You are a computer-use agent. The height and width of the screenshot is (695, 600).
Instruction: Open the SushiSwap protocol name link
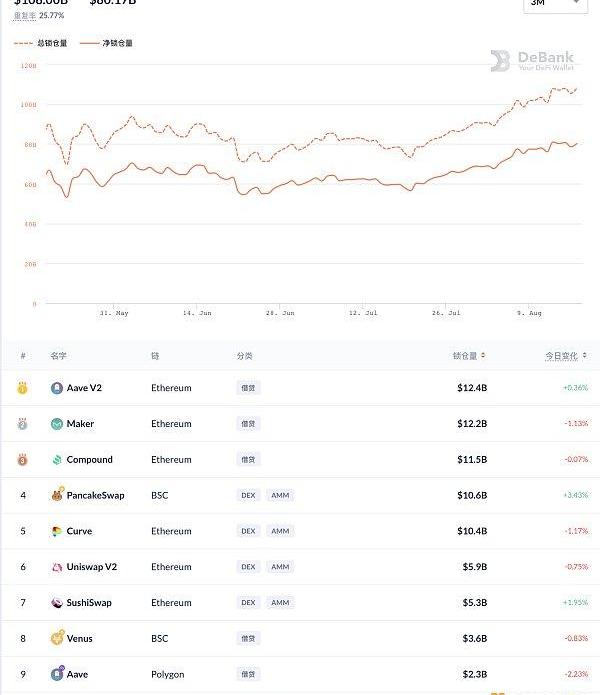pyautogui.click(x=89, y=603)
